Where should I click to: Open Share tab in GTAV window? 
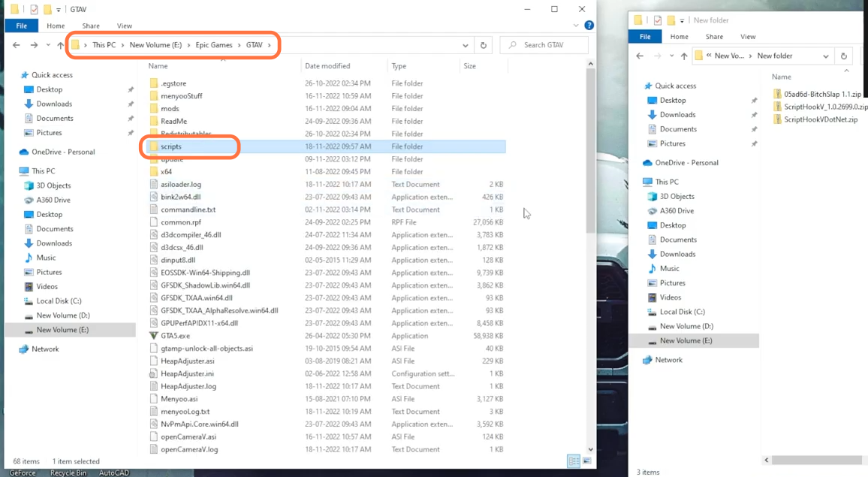[91, 26]
